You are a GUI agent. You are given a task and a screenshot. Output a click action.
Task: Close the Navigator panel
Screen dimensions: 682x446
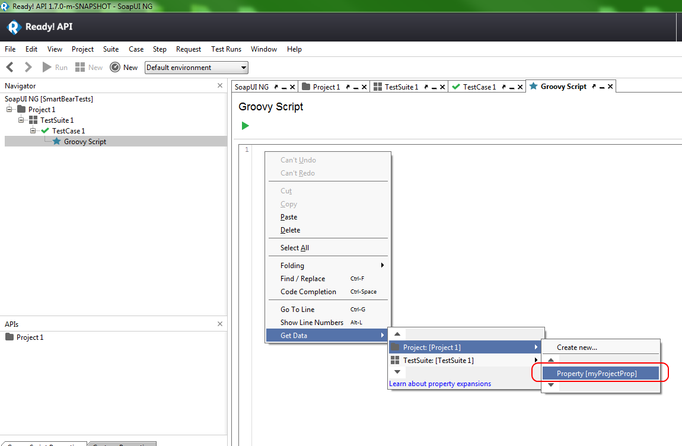pyautogui.click(x=220, y=86)
